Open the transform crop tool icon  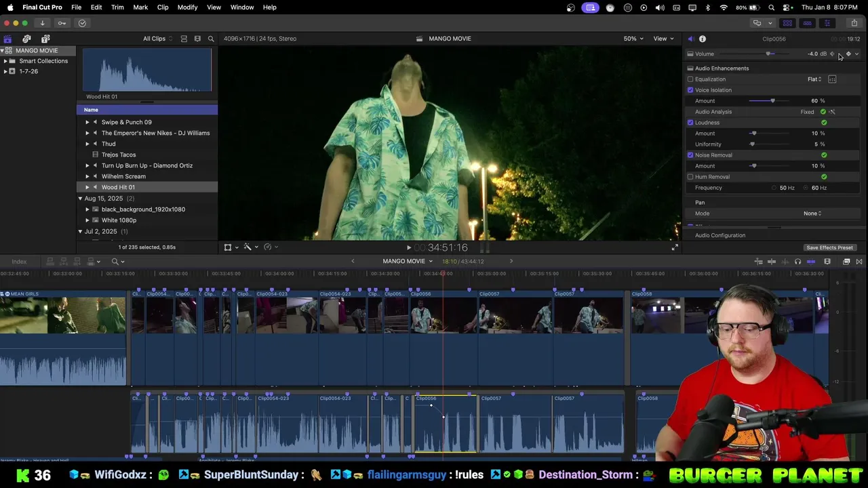point(228,247)
